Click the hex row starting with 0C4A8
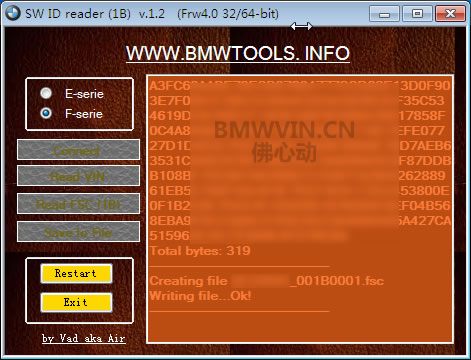 pos(297,131)
